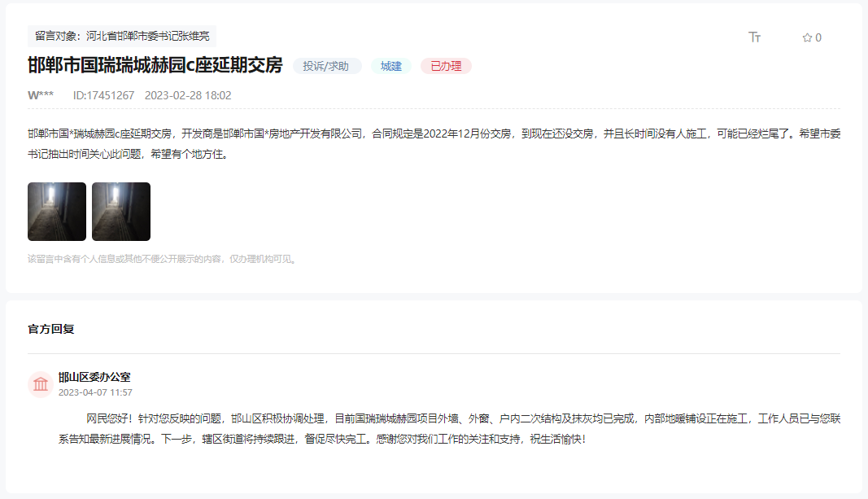Screen dimensions: 868x499
Task: Click the message ID:17451267
Action: pos(103,95)
